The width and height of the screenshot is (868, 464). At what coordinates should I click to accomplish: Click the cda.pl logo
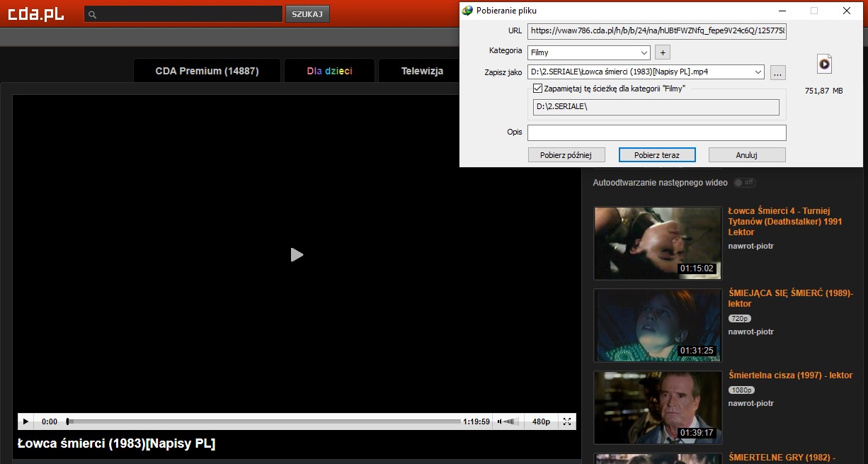click(35, 13)
